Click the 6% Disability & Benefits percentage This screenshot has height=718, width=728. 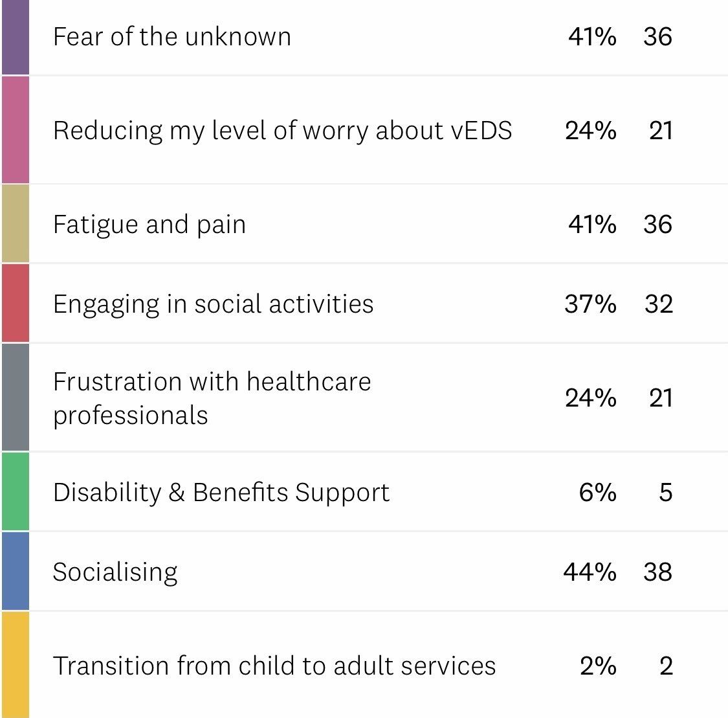tap(597, 492)
